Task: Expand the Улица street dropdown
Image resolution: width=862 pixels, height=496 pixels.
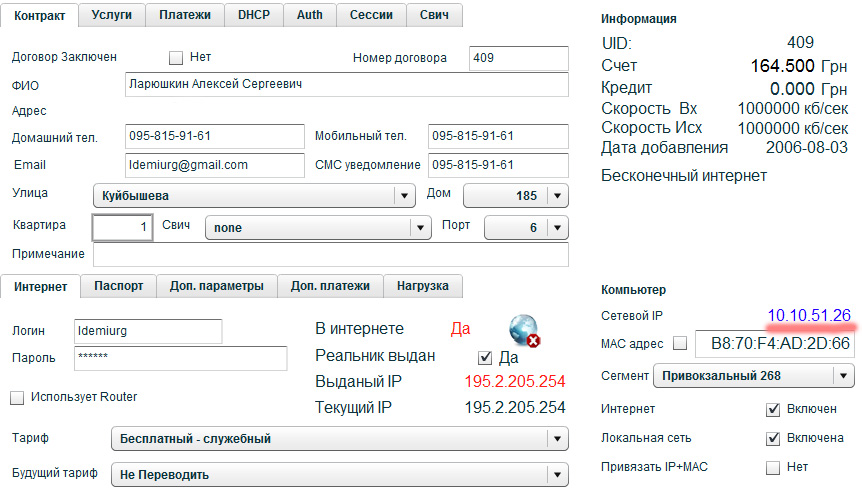Action: coord(404,196)
